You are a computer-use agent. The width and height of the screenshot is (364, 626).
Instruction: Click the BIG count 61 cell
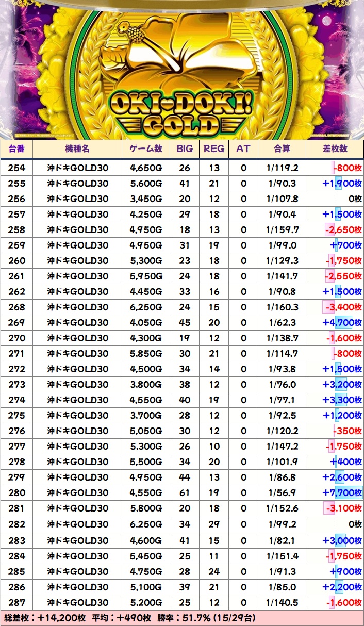tap(185, 493)
